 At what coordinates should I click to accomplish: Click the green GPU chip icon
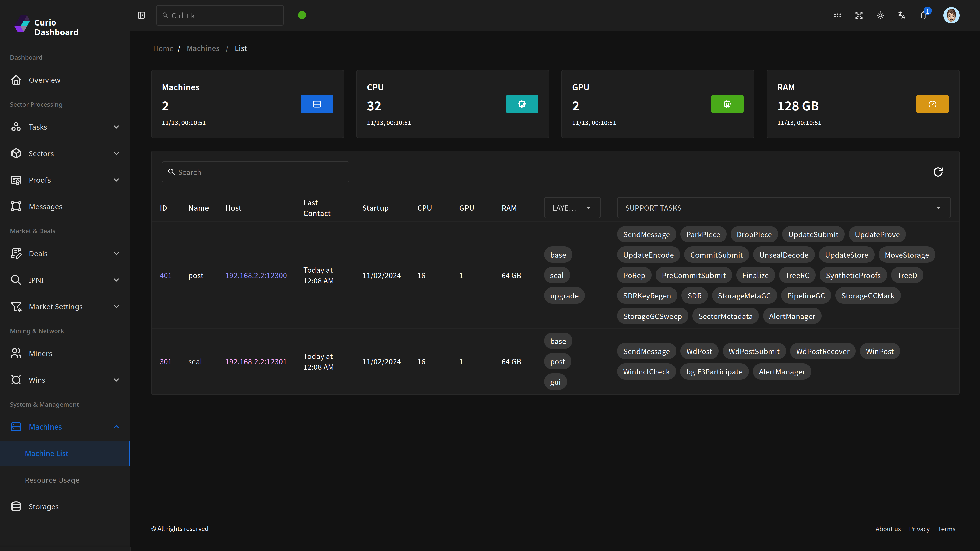727,104
